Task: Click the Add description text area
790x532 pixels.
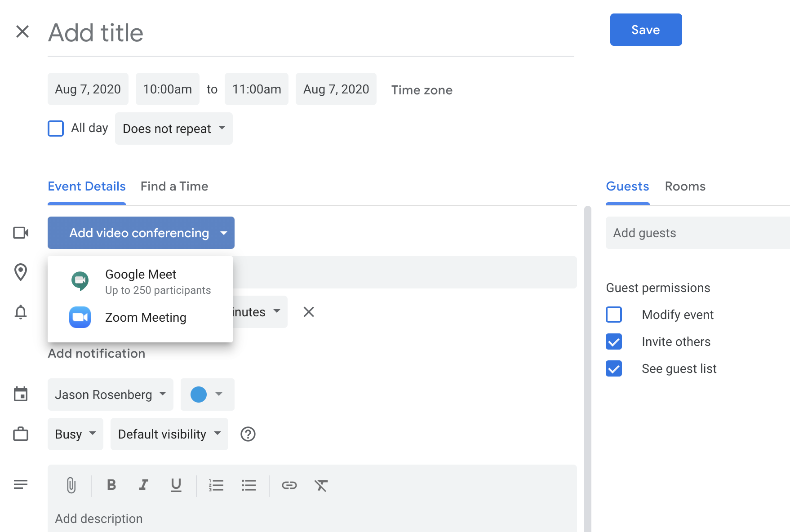Action: coord(312,519)
